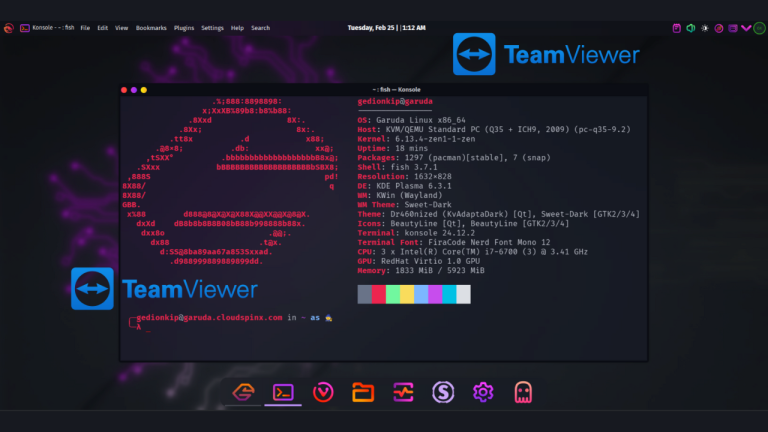Launch Vivaldi browser from the dock

(323, 392)
